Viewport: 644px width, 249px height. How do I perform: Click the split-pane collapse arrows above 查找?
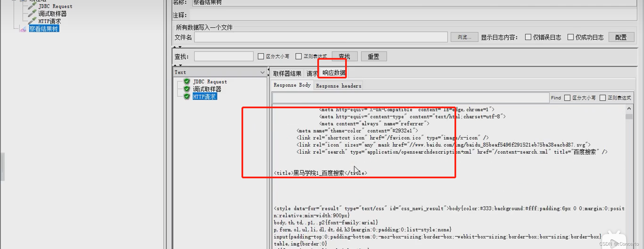point(177,47)
